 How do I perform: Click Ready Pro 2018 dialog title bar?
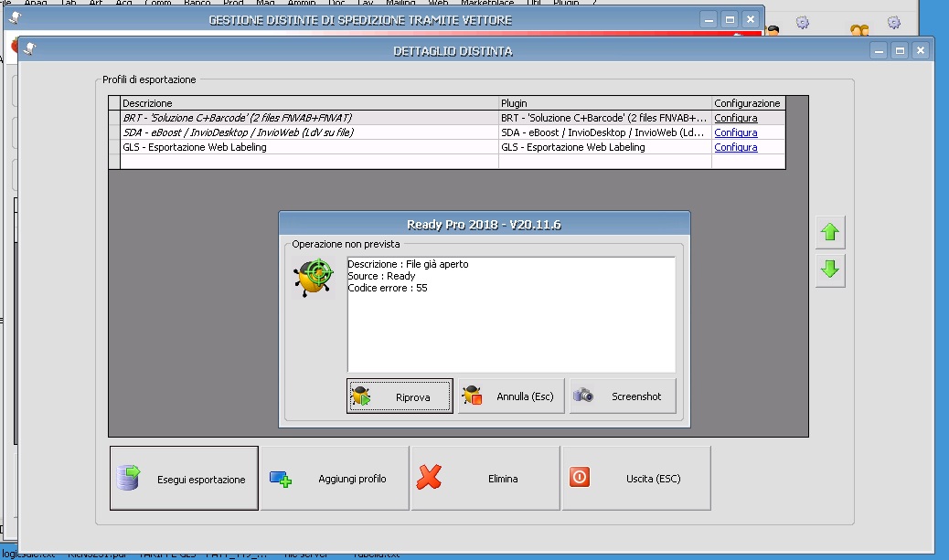485,225
